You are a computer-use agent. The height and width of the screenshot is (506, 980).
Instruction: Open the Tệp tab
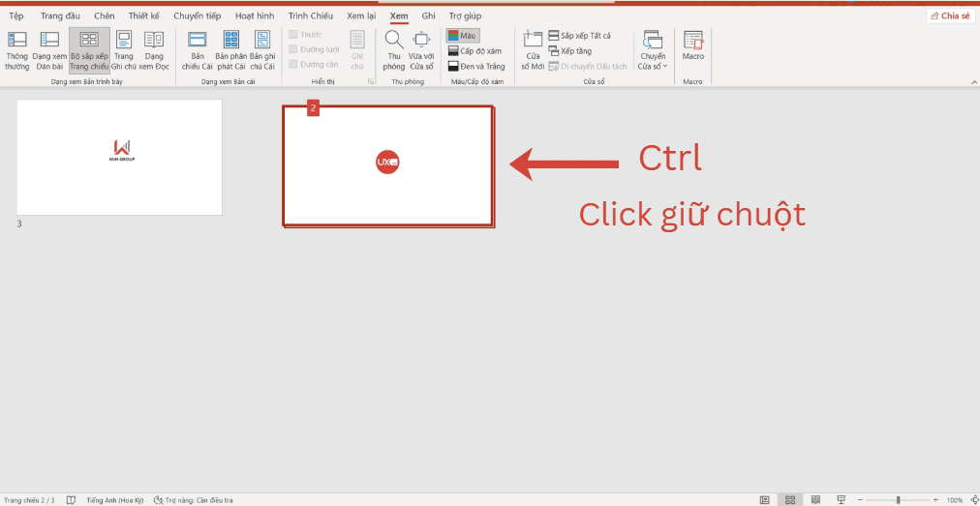click(16, 15)
